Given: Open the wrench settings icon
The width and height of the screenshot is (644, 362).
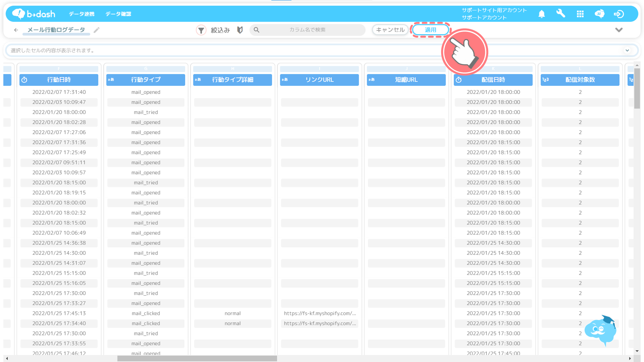Looking at the screenshot, I should (x=561, y=14).
